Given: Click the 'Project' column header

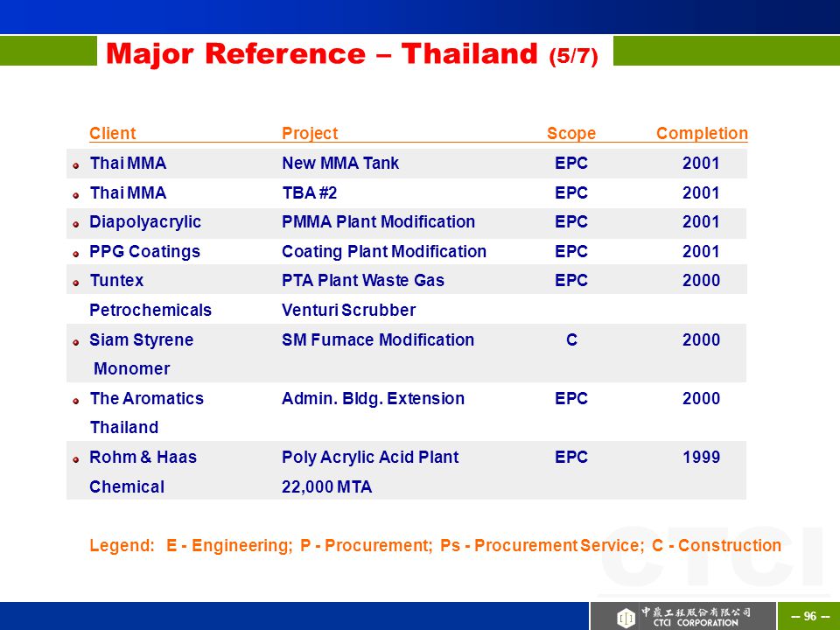Looking at the screenshot, I should [x=310, y=133].
